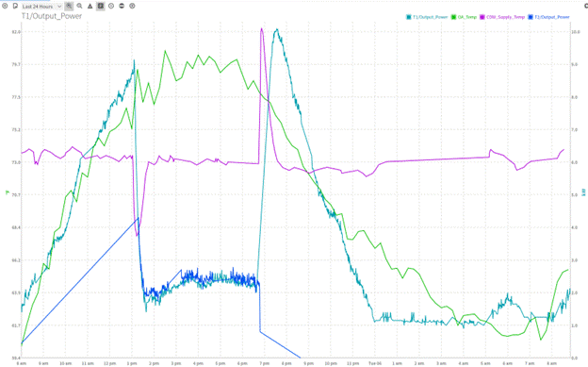Viewport: 588px width, 367px height.
Task: Toggle the highlighted square icon after the triangle
Action: 101,6
